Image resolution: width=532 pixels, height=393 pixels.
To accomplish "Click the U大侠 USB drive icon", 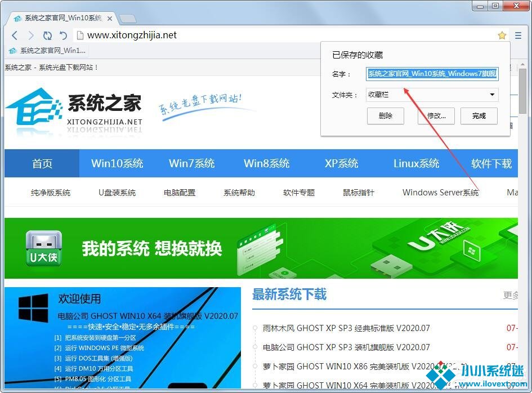I will coord(43,248).
